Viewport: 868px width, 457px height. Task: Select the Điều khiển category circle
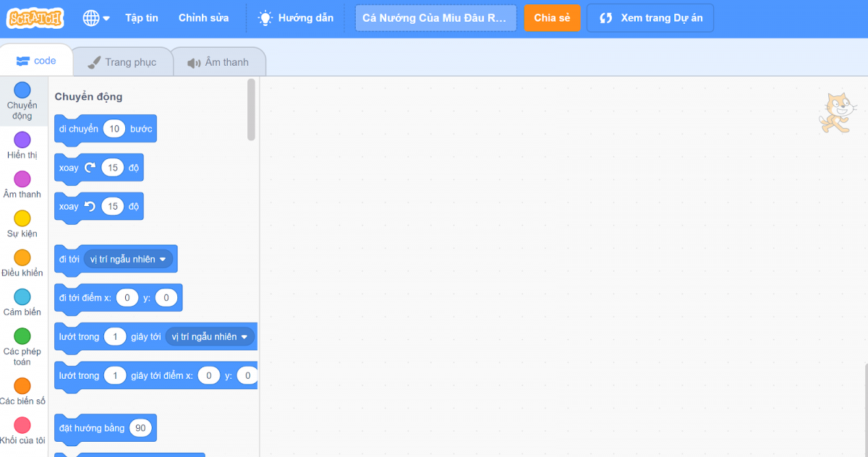pos(22,258)
